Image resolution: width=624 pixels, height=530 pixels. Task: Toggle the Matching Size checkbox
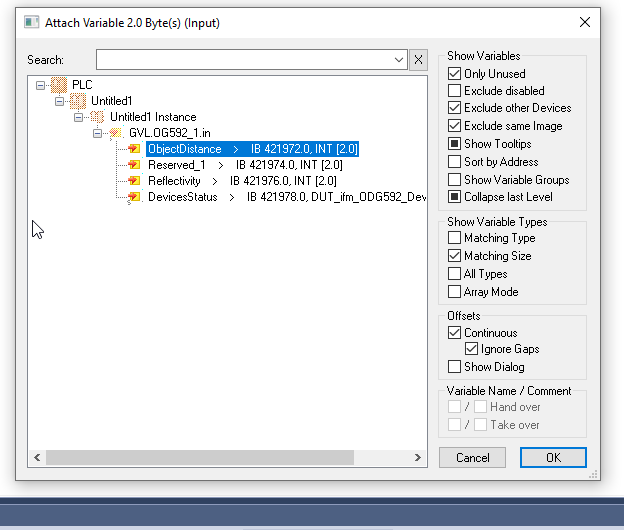454,255
